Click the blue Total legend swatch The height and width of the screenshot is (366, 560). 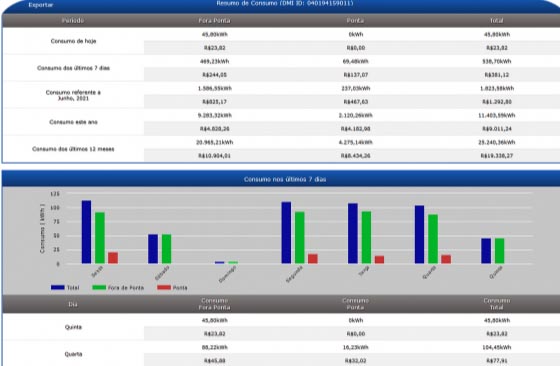[x=58, y=287]
